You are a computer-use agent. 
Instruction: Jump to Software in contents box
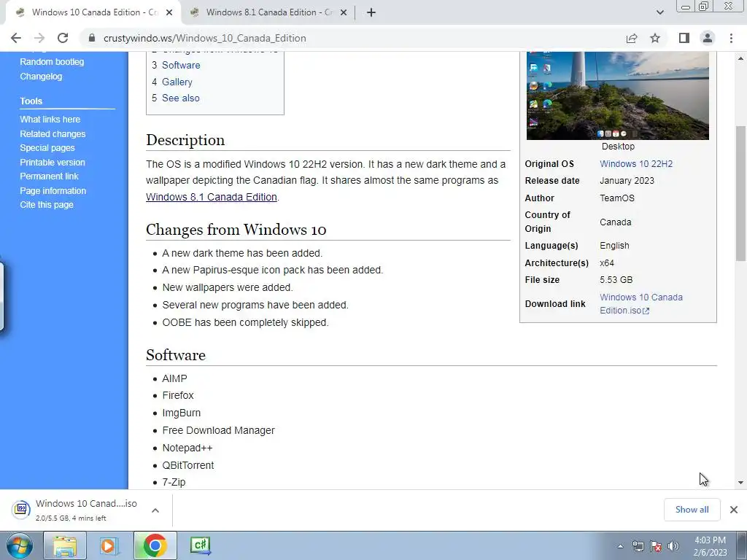pos(181,65)
